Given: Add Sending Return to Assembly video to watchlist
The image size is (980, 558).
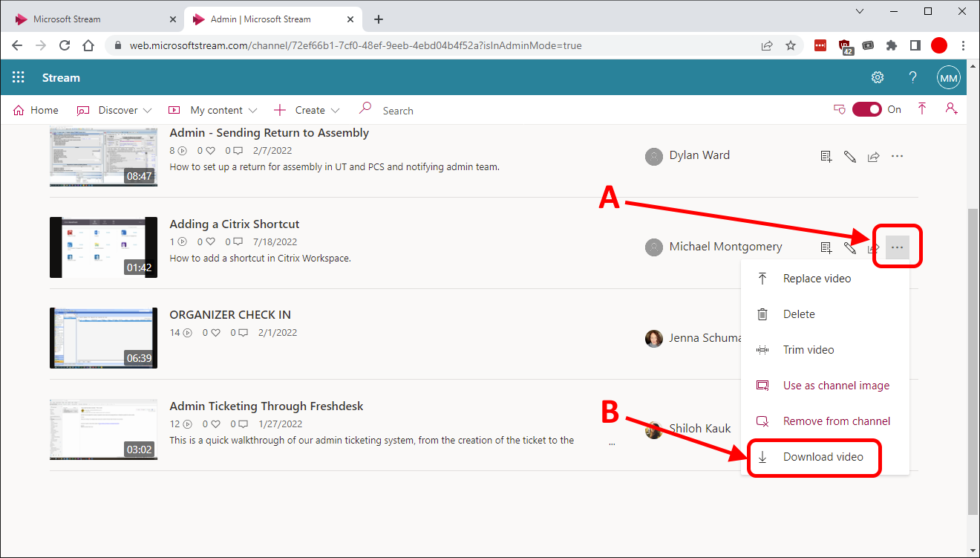Looking at the screenshot, I should coord(826,157).
